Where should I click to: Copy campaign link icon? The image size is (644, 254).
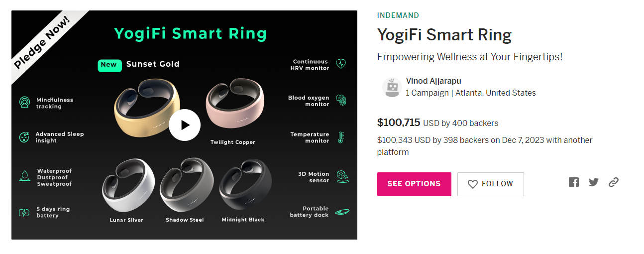[614, 182]
